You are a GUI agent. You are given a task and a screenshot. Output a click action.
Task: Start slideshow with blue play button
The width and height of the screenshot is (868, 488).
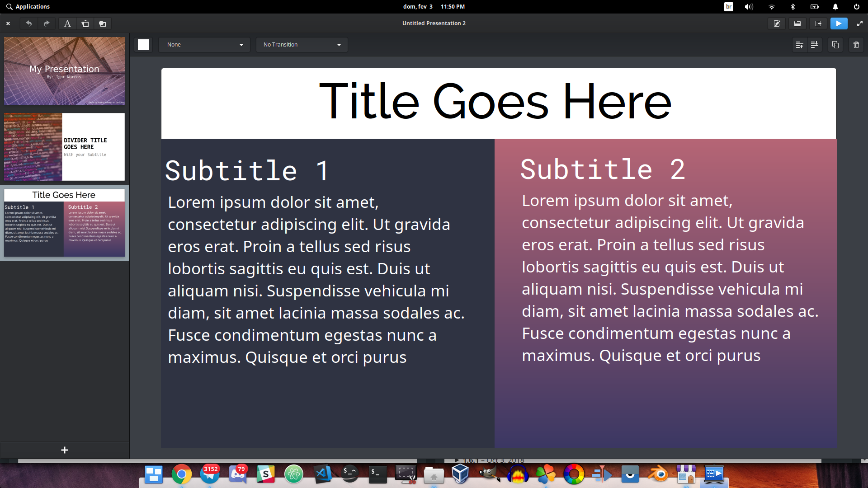(839, 23)
